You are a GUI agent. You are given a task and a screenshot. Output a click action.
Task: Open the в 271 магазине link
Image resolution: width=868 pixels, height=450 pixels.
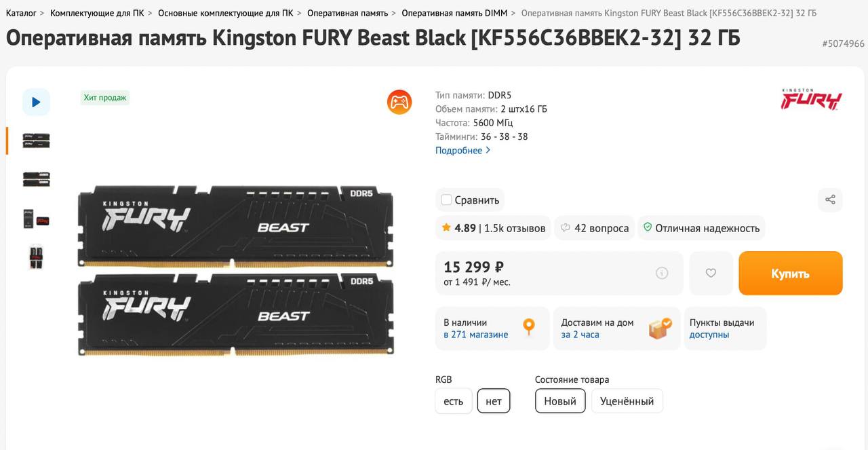point(475,335)
